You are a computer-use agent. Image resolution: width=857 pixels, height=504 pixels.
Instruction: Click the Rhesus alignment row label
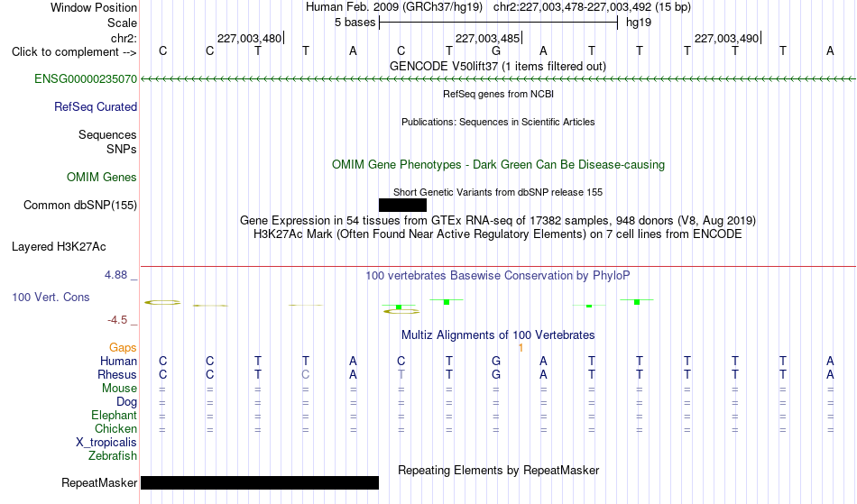point(117,374)
